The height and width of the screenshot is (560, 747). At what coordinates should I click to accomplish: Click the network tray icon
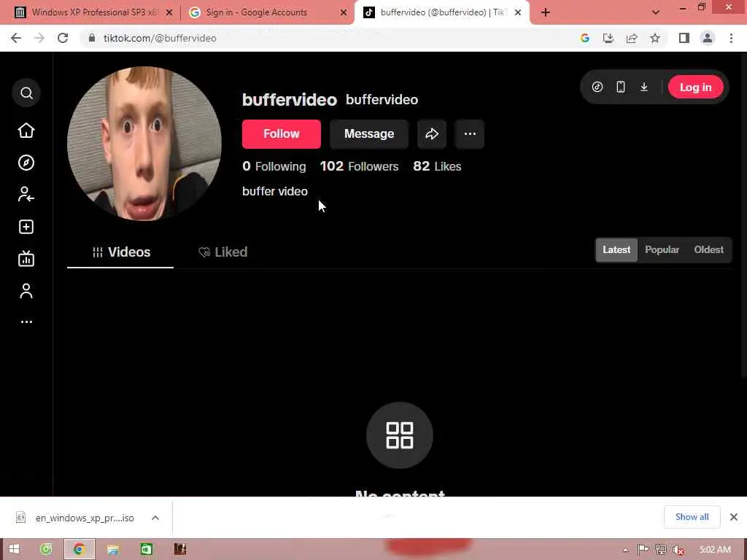point(661,550)
